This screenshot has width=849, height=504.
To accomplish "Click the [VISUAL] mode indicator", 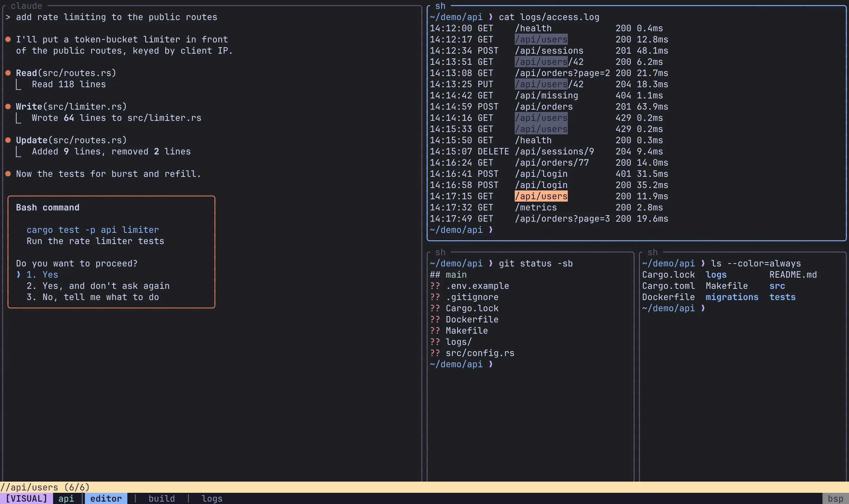I will tap(27, 499).
